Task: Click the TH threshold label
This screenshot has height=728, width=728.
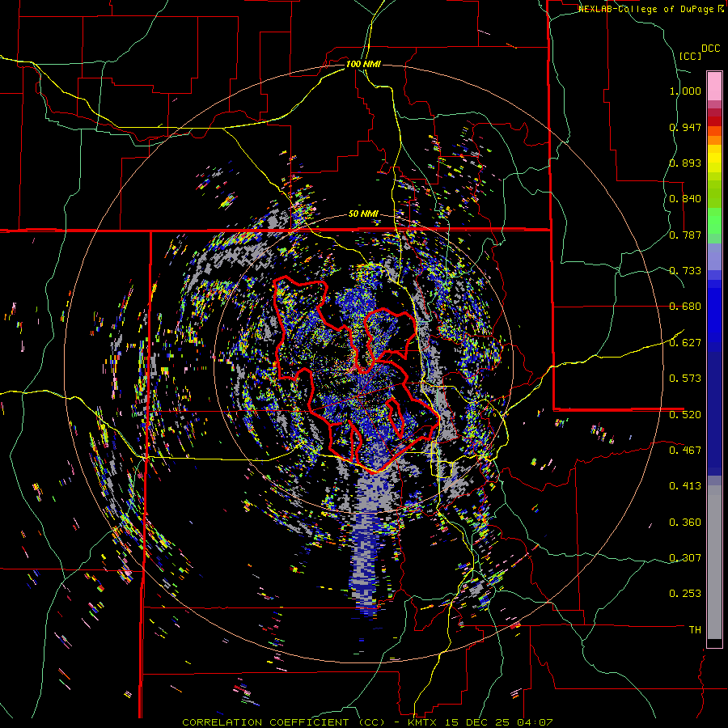Action: tap(695, 629)
